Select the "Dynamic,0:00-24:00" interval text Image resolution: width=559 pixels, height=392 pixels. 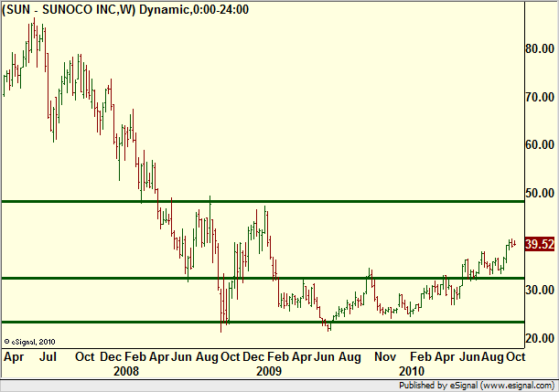194,9
